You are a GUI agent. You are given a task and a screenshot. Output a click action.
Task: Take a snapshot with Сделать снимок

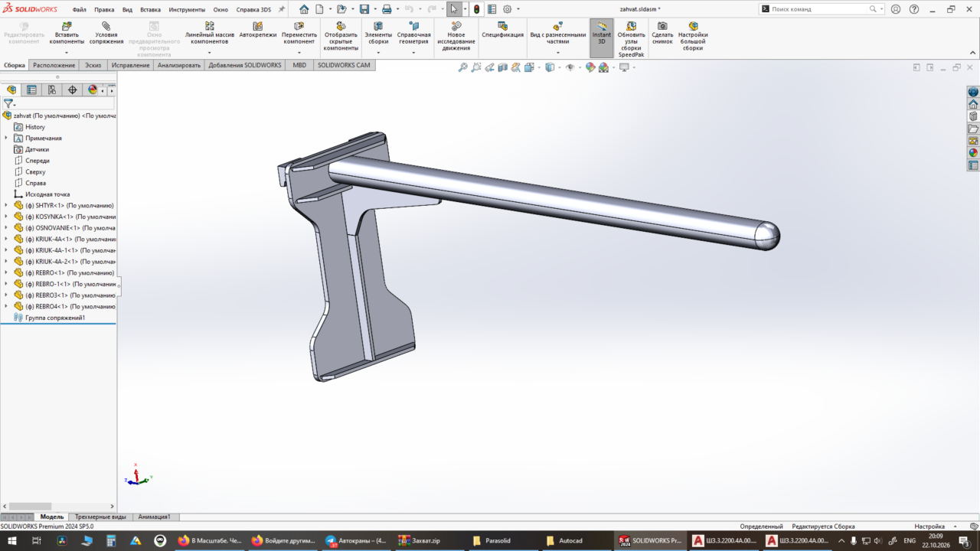(x=662, y=33)
